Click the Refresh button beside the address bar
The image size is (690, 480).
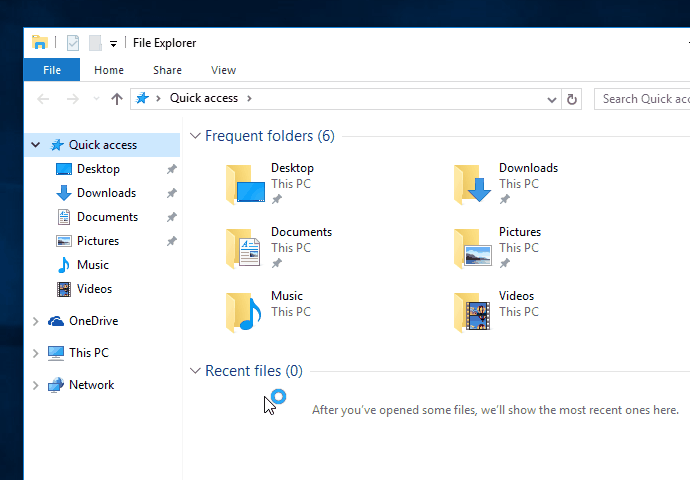572,99
